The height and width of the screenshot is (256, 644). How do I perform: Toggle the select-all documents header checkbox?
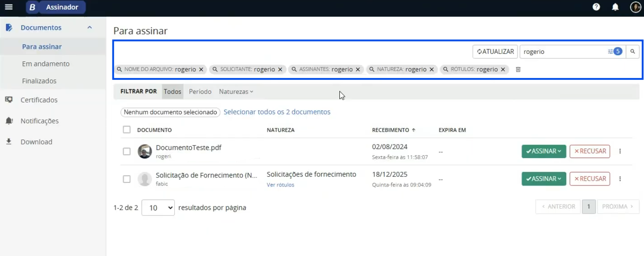(127, 130)
